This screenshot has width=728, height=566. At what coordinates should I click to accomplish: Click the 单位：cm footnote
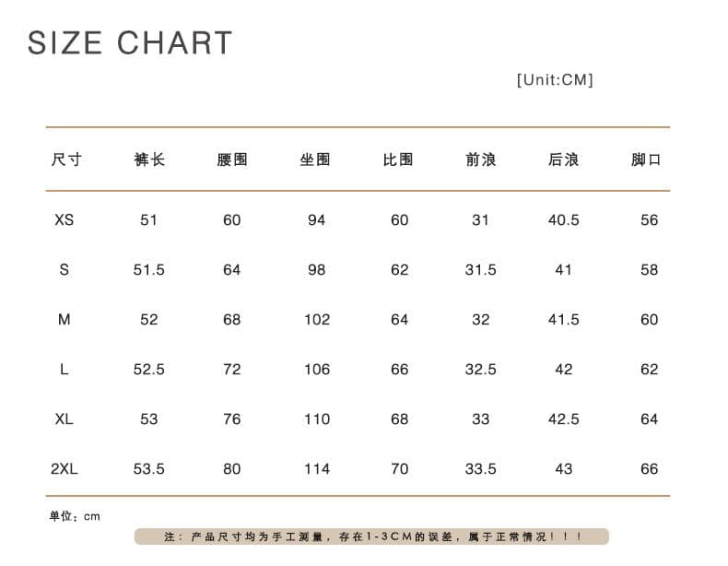tap(75, 516)
